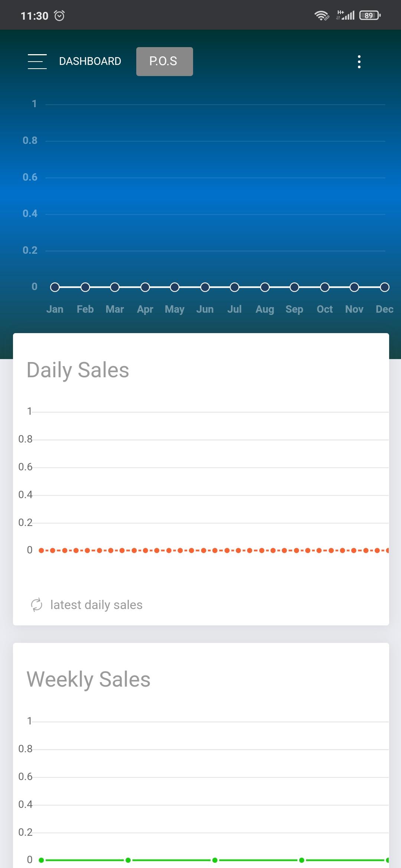Select first green point on Weekly Sales chart
Image resolution: width=401 pixels, height=868 pixels.
[x=41, y=860]
